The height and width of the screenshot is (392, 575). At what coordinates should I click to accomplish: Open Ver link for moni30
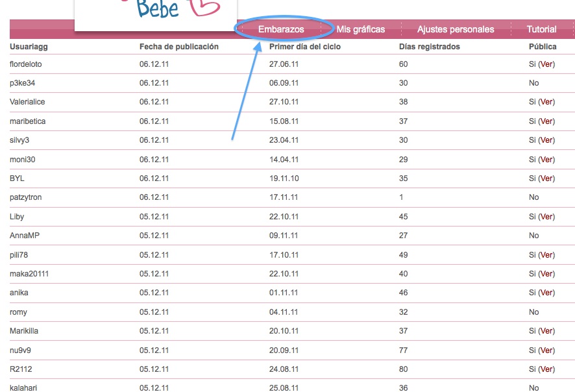pyautogui.click(x=546, y=160)
